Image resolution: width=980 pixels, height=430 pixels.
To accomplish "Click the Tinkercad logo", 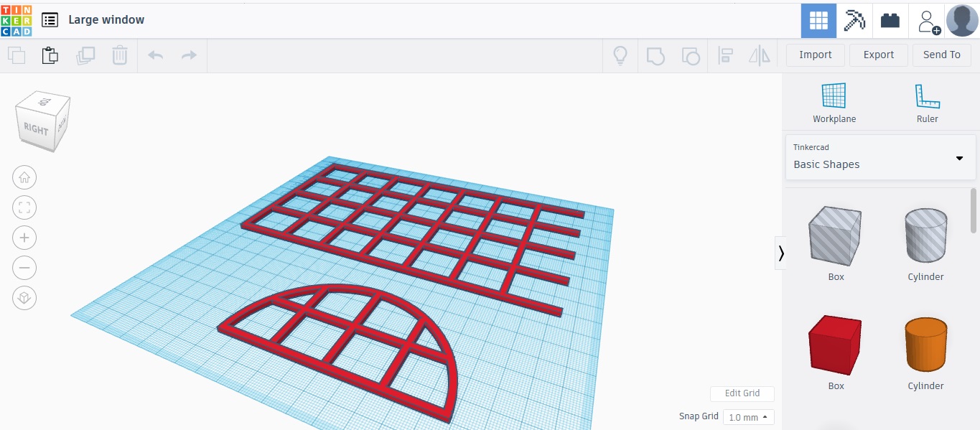I will pyautogui.click(x=17, y=20).
